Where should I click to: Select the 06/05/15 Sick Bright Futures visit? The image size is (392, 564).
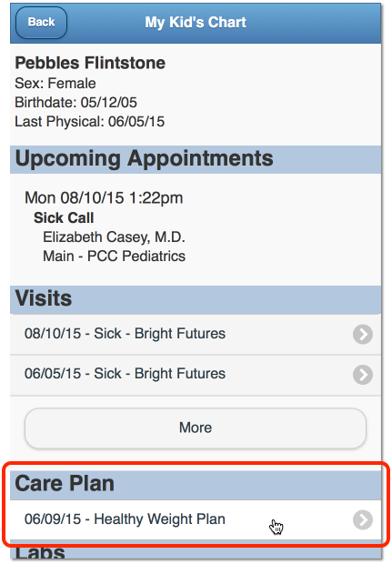click(196, 375)
